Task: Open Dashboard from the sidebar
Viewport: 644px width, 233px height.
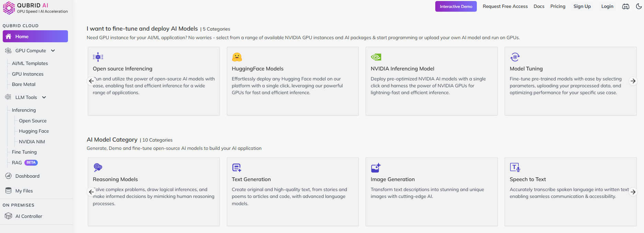Action: [x=27, y=176]
